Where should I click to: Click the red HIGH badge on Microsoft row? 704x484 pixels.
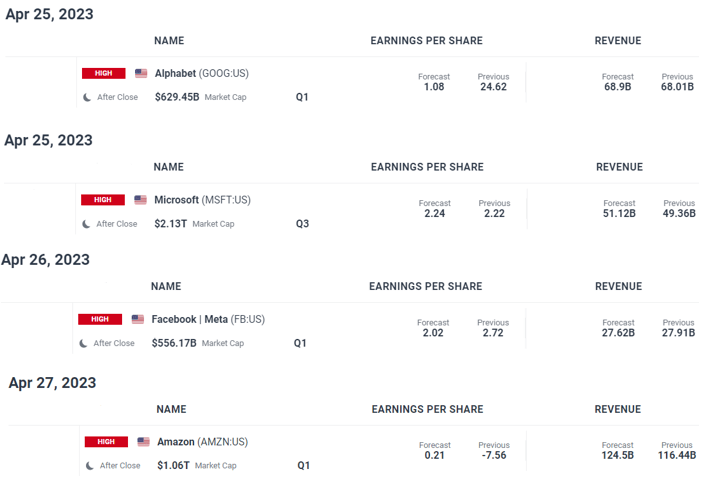[x=103, y=200]
